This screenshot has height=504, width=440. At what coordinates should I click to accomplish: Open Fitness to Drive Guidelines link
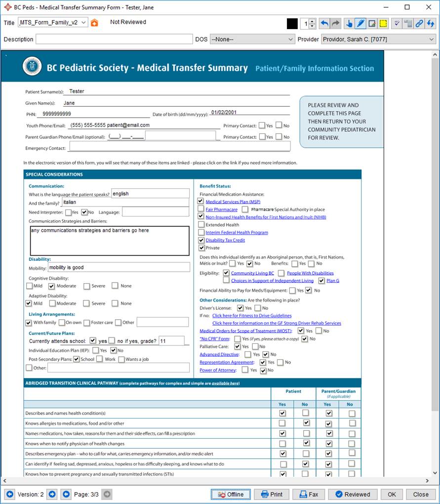(252, 316)
